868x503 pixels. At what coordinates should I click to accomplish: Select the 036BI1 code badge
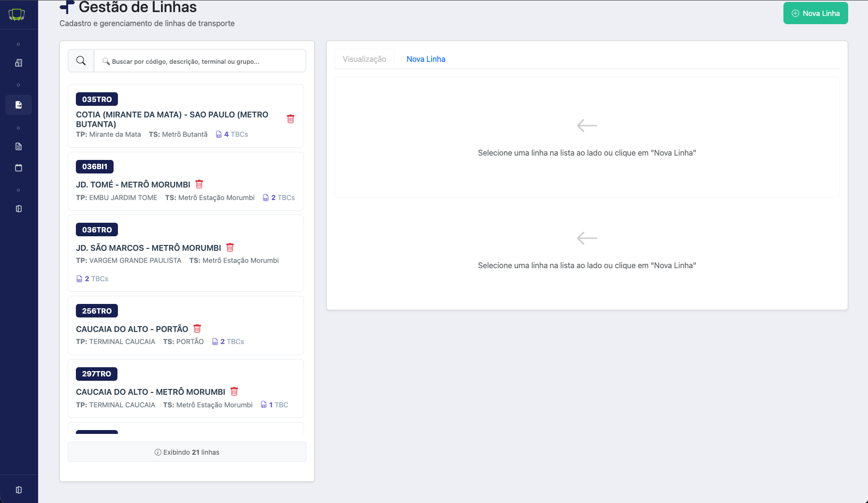[95, 167]
